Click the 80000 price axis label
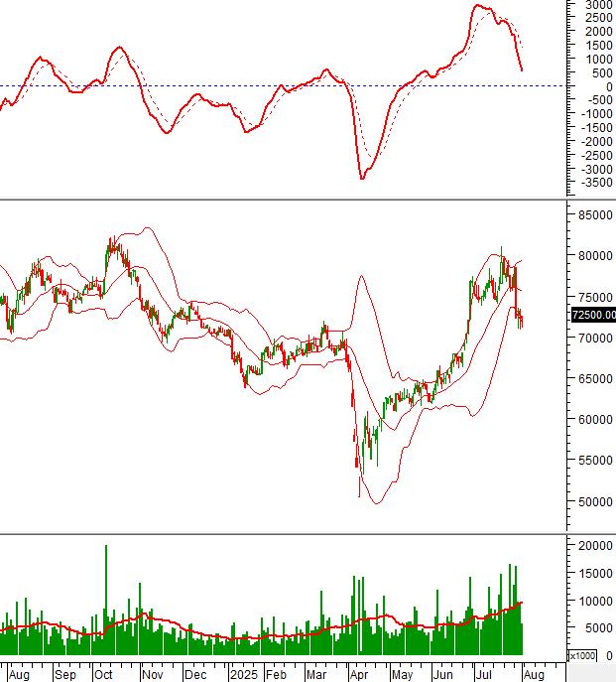 [x=595, y=256]
